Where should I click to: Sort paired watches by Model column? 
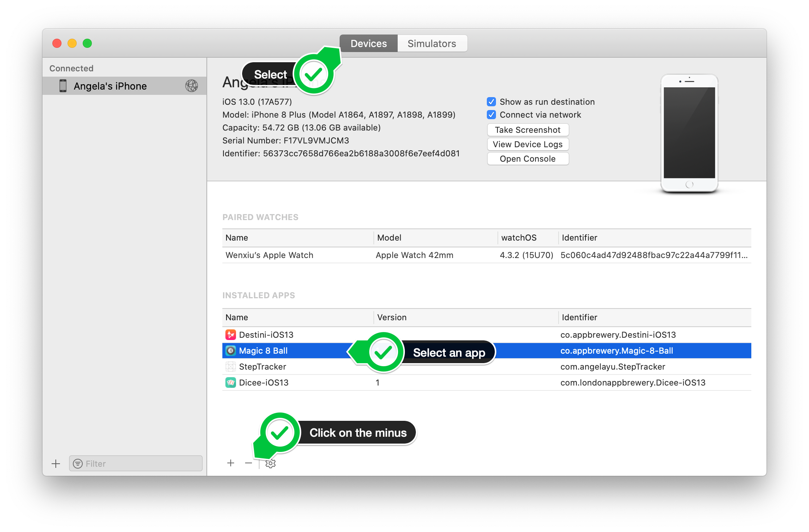[436, 238]
